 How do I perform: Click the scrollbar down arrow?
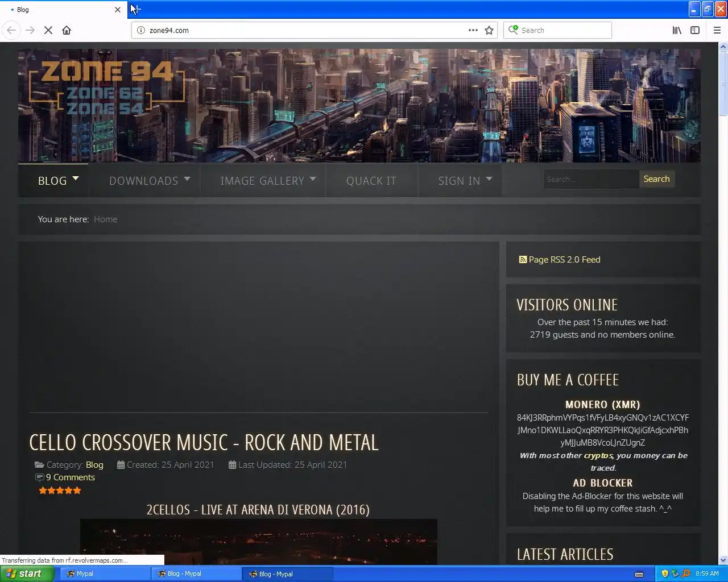(x=723, y=560)
